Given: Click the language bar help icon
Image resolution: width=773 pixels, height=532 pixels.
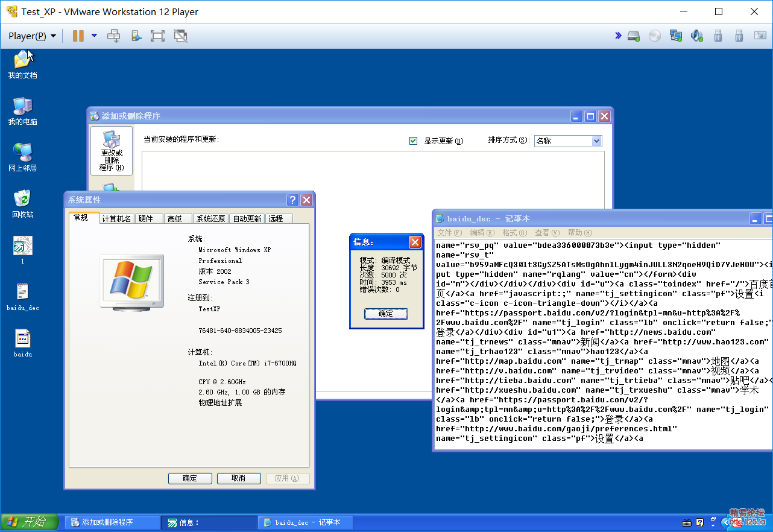Looking at the screenshot, I should point(700,522).
